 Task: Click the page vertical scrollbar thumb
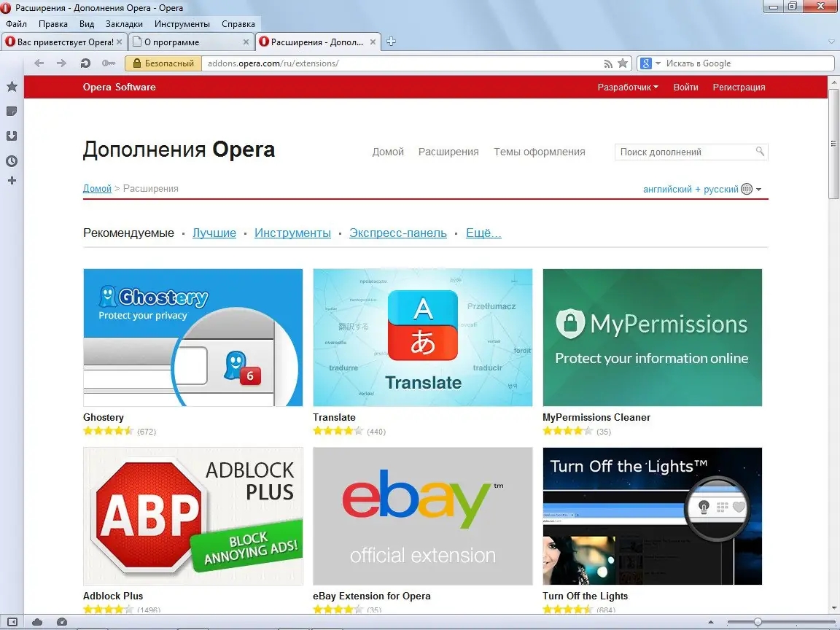coord(833,144)
